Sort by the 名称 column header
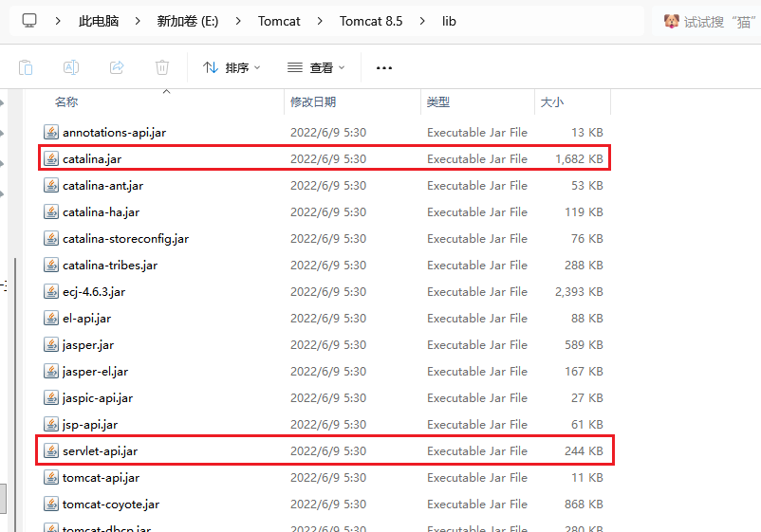Viewport: 761px width, 532px height. tap(66, 101)
